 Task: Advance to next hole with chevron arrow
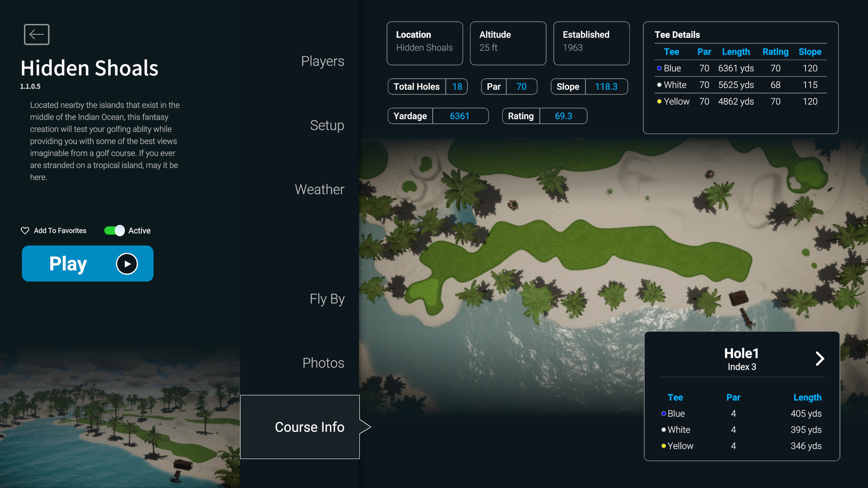point(820,359)
